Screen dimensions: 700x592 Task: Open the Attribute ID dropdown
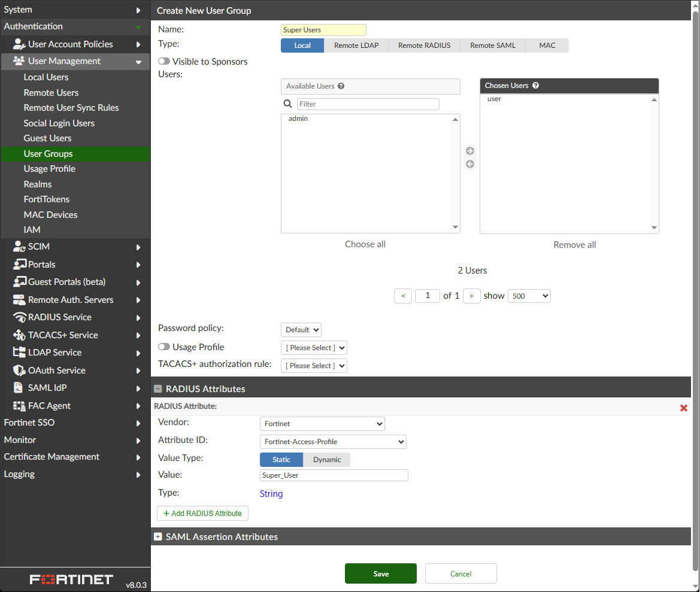pos(333,442)
